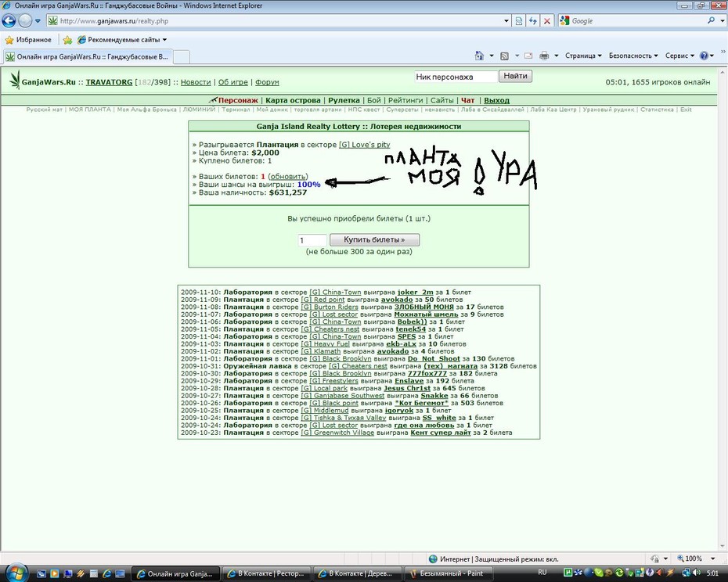The width and height of the screenshot is (728, 582).
Task: Open winner joker_2m profile link
Action: click(x=415, y=293)
